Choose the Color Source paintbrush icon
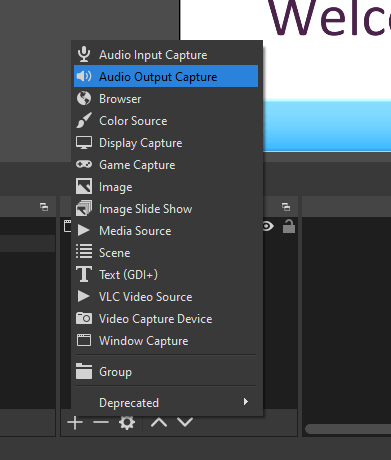The image size is (391, 460). pyautogui.click(x=84, y=120)
